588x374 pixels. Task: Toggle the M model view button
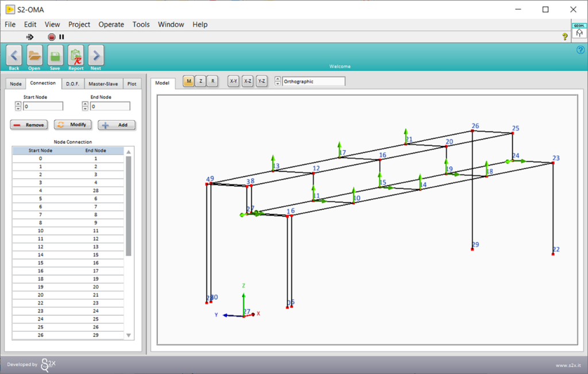tap(188, 81)
